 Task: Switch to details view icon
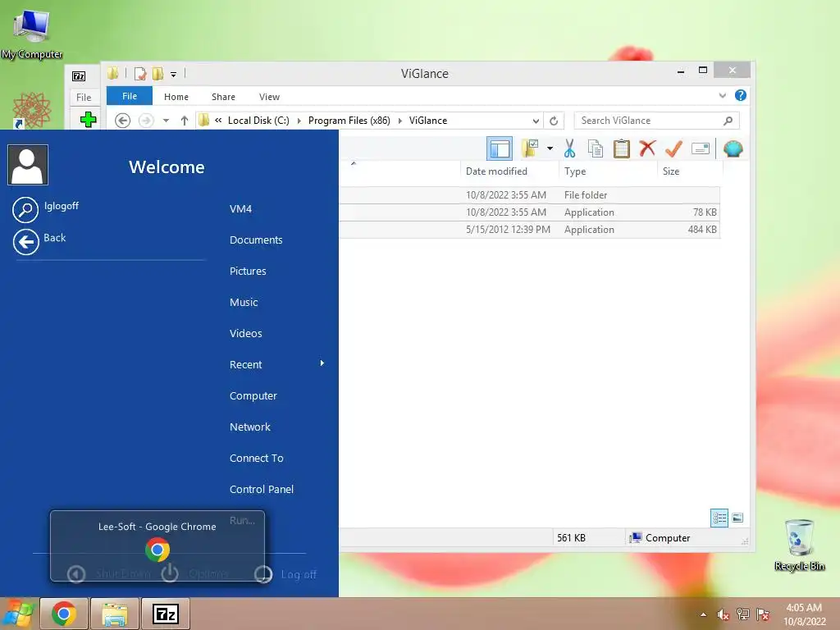click(x=719, y=518)
